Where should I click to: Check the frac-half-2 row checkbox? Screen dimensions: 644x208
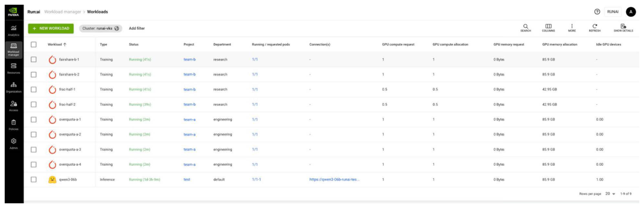(x=33, y=104)
